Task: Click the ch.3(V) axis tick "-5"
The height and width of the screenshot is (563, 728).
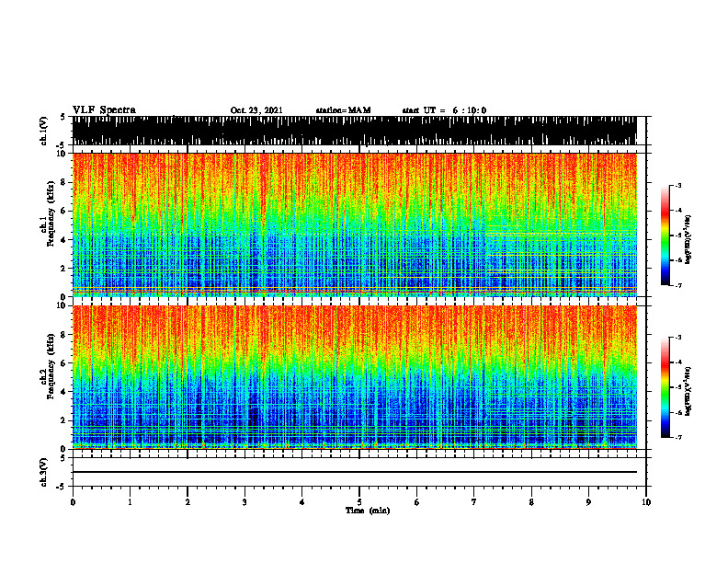Action: 62,487
